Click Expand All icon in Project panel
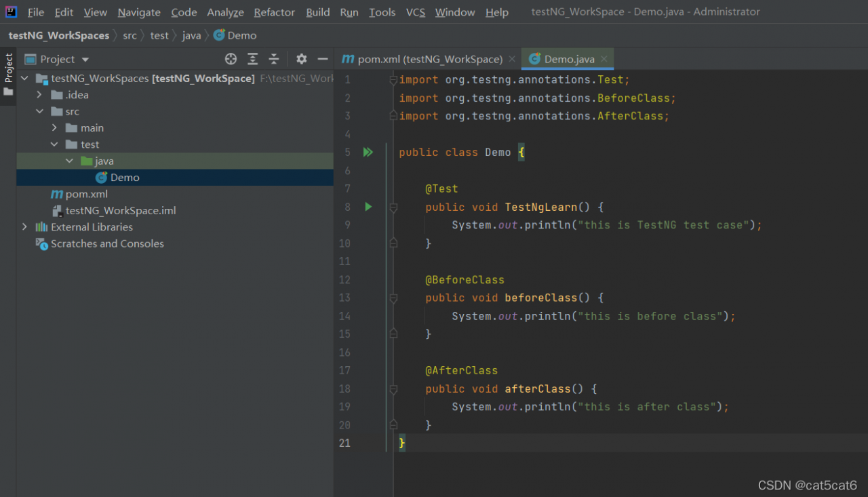Viewport: 868px width, 497px height. point(252,59)
